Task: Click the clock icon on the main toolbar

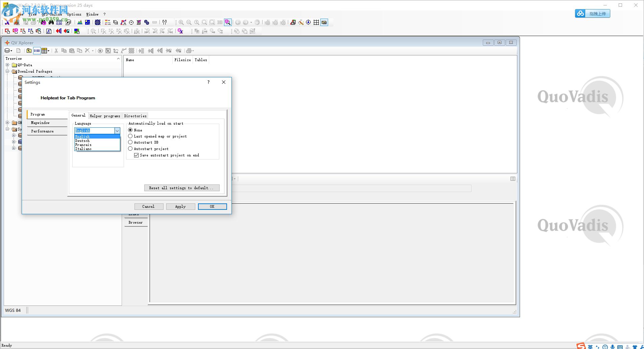Action: [131, 22]
